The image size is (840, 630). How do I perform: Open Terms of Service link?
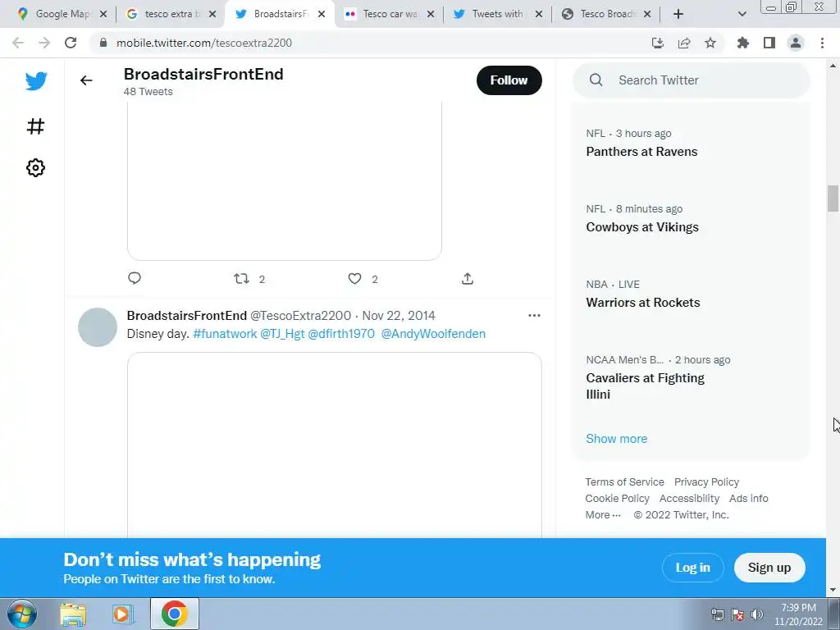pos(624,482)
